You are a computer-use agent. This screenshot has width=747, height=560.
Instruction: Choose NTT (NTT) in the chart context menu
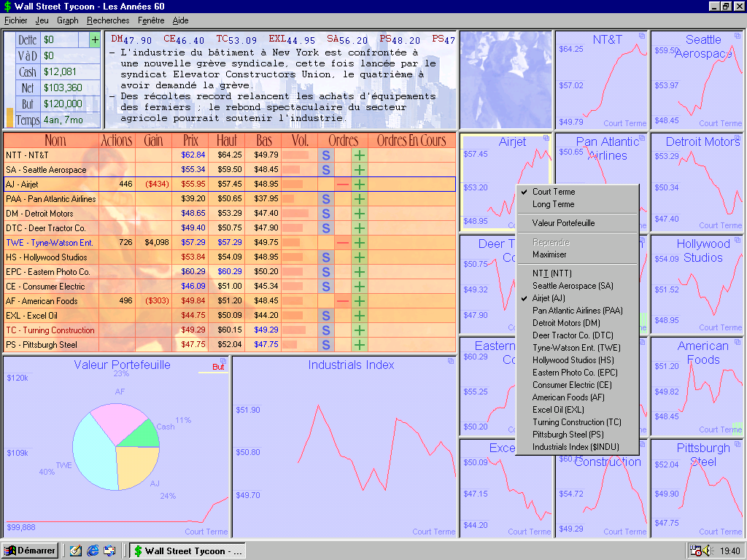577,273
